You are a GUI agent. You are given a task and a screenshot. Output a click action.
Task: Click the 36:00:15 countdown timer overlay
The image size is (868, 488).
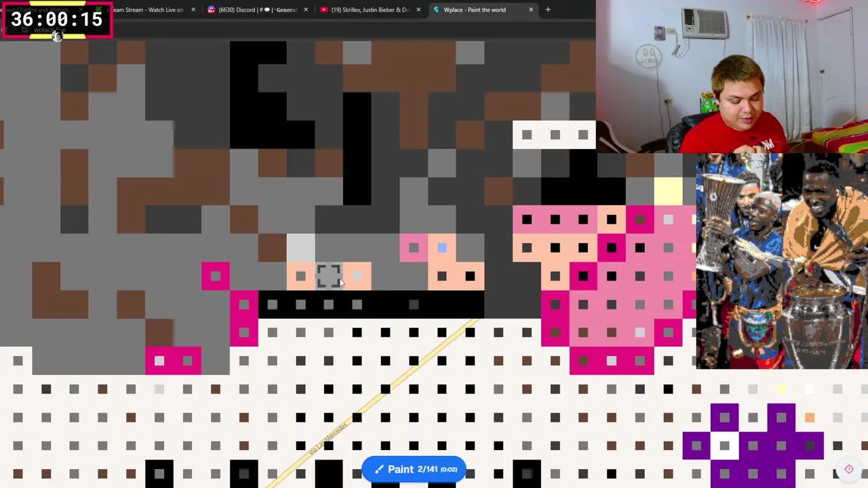57,19
